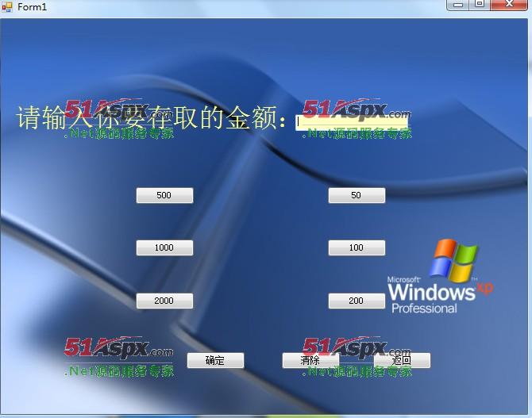The height and width of the screenshot is (418, 532).
Task: Click the Form1 title text
Action: (x=32, y=7)
